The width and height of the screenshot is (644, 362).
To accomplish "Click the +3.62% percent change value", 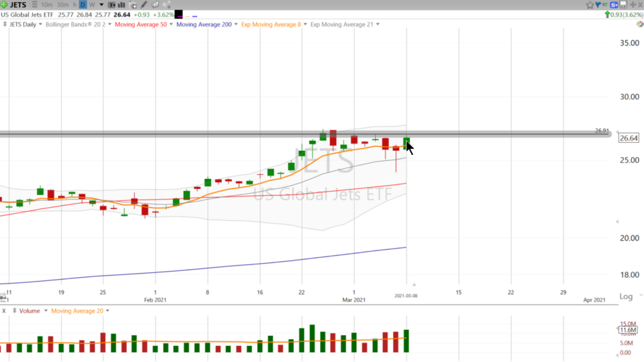I will pos(163,15).
